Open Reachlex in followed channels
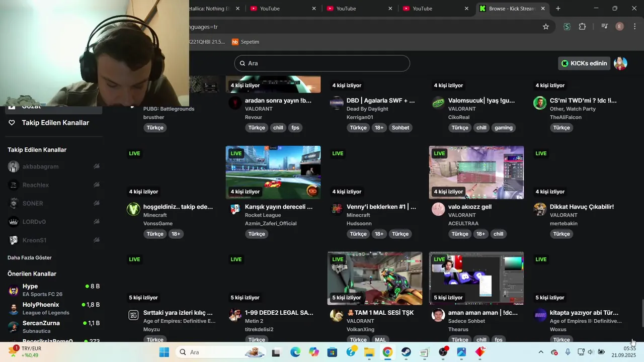 [x=53, y=185]
